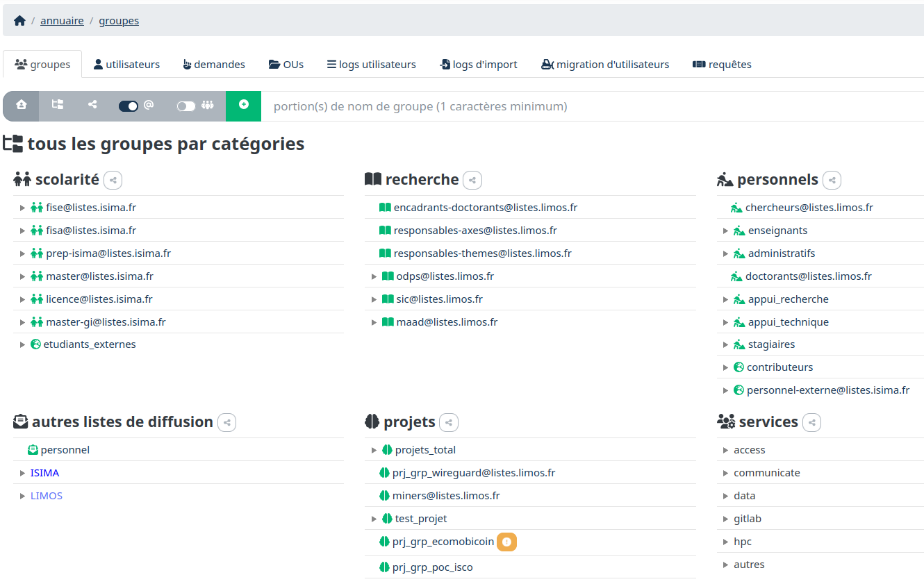The image size is (924, 584).
Task: Click the folder tree view toolbar icon
Action: (58, 105)
